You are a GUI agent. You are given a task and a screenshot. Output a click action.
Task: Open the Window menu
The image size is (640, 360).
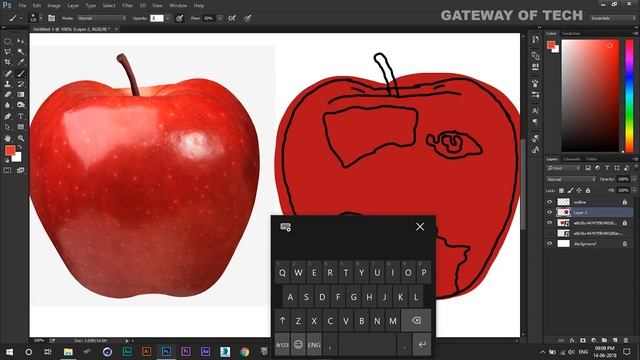tap(178, 6)
